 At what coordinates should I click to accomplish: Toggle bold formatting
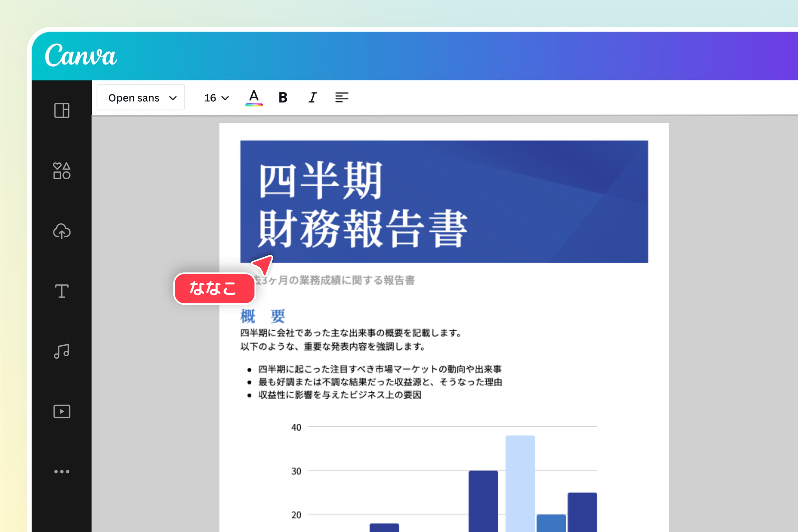coord(283,97)
